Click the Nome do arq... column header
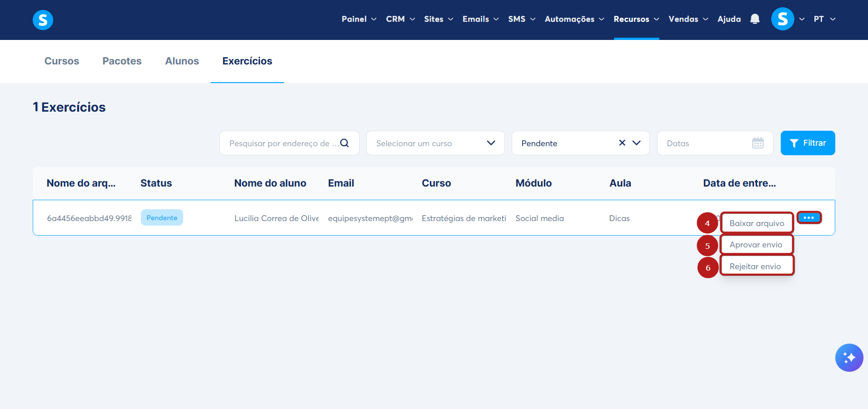This screenshot has width=868, height=409. pyautogui.click(x=81, y=183)
